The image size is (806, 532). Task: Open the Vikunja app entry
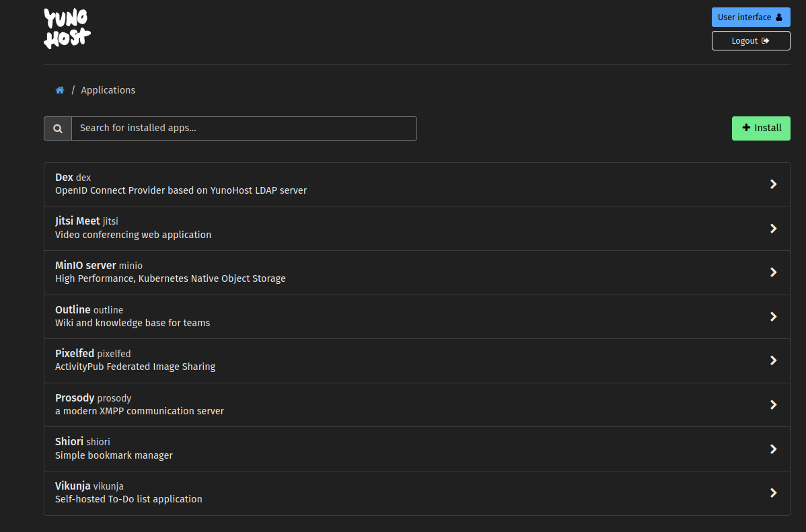[x=417, y=493]
